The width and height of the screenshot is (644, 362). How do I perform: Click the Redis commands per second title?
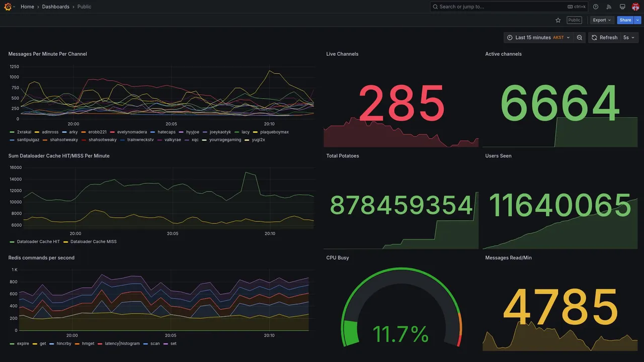pyautogui.click(x=41, y=257)
